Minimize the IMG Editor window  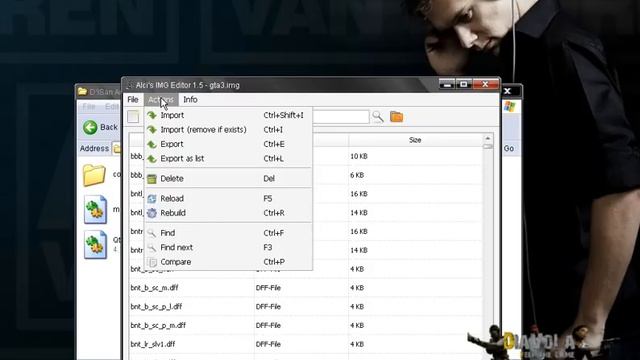[447, 84]
